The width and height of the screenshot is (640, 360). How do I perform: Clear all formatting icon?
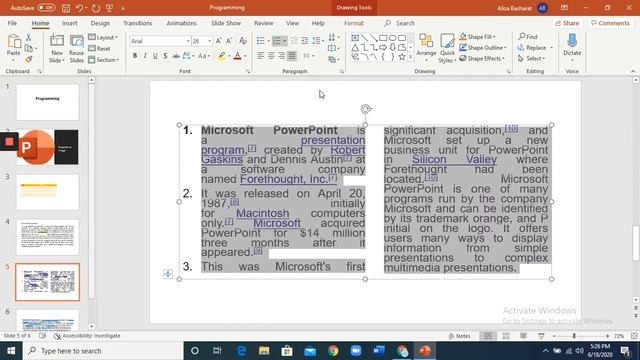[x=243, y=41]
